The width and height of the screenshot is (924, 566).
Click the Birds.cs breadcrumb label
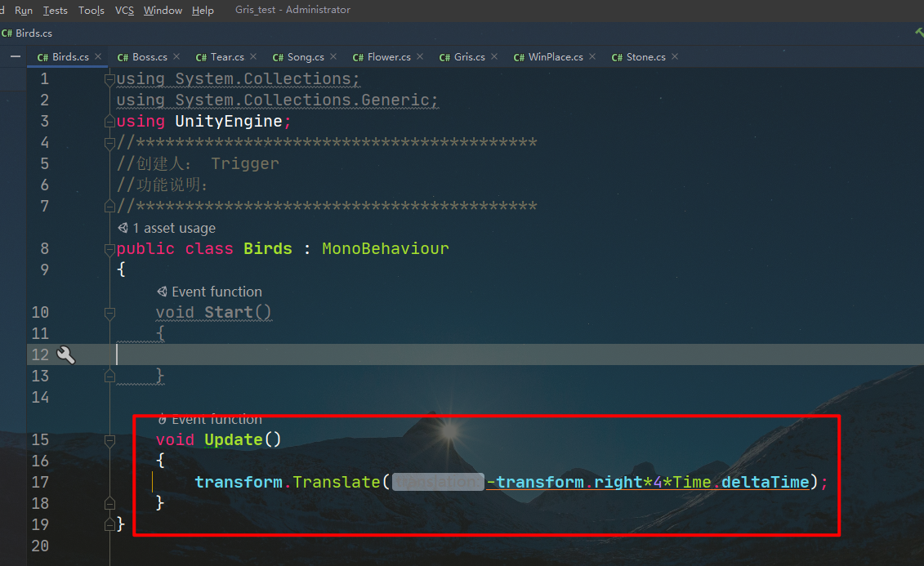click(x=33, y=33)
